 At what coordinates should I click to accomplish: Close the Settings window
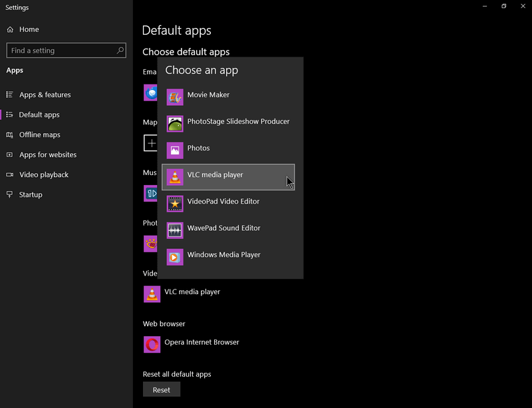coord(523,6)
